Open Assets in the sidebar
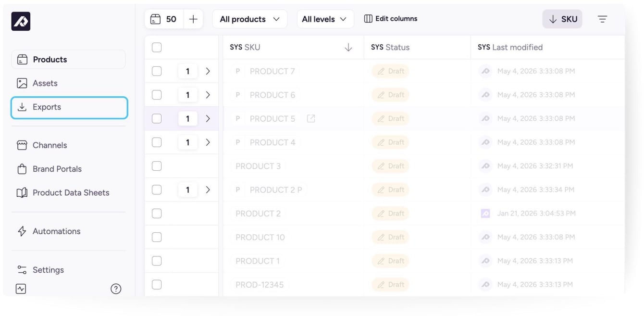644x316 pixels. coord(68,83)
